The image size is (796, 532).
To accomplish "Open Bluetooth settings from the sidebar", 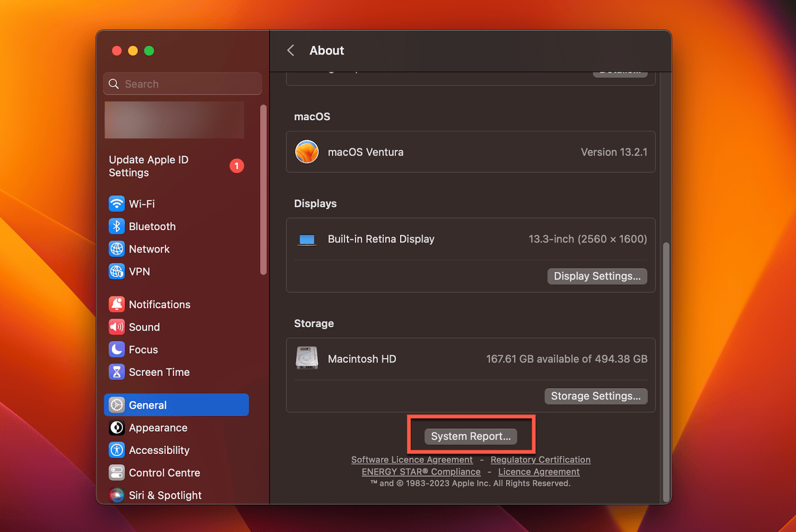I will [116, 226].
